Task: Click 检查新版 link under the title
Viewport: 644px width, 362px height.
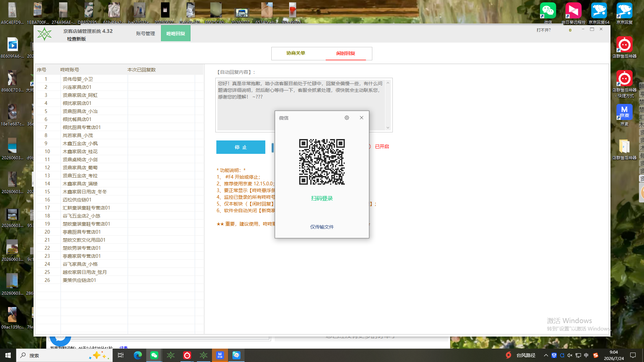Action: point(76,39)
